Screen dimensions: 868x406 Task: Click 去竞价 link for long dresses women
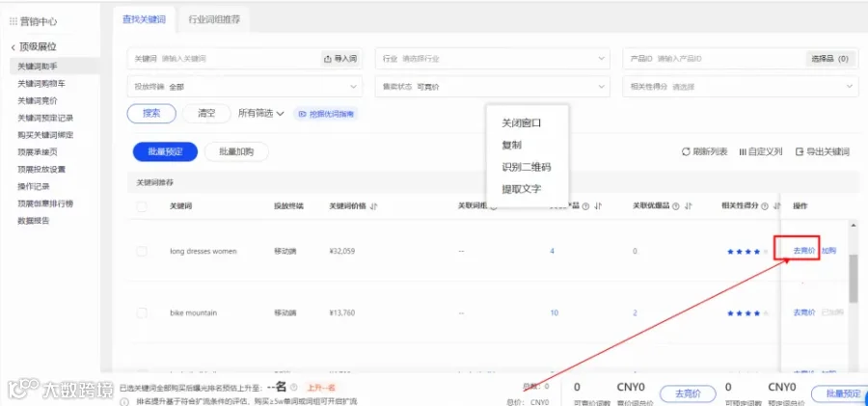[803, 251]
